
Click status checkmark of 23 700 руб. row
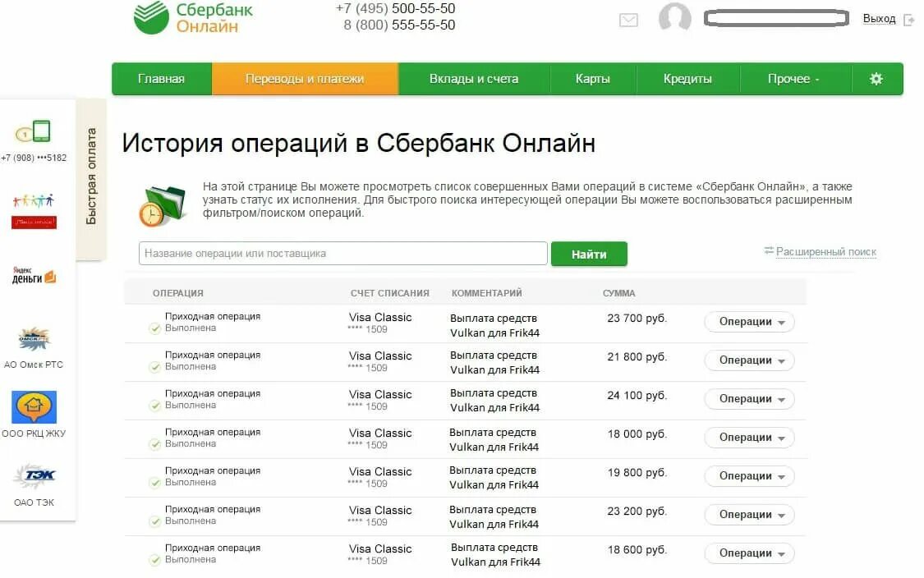(155, 328)
